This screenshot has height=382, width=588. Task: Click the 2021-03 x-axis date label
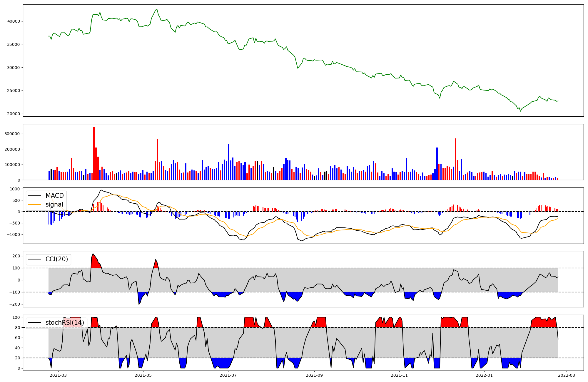pyautogui.click(x=58, y=375)
